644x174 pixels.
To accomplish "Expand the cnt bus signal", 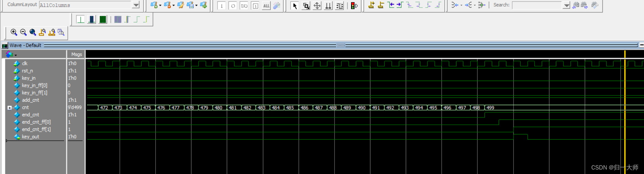I will point(10,108).
